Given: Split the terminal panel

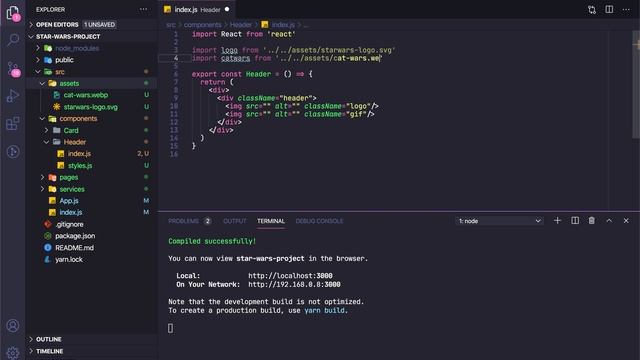Looking at the screenshot, I should (x=575, y=220).
